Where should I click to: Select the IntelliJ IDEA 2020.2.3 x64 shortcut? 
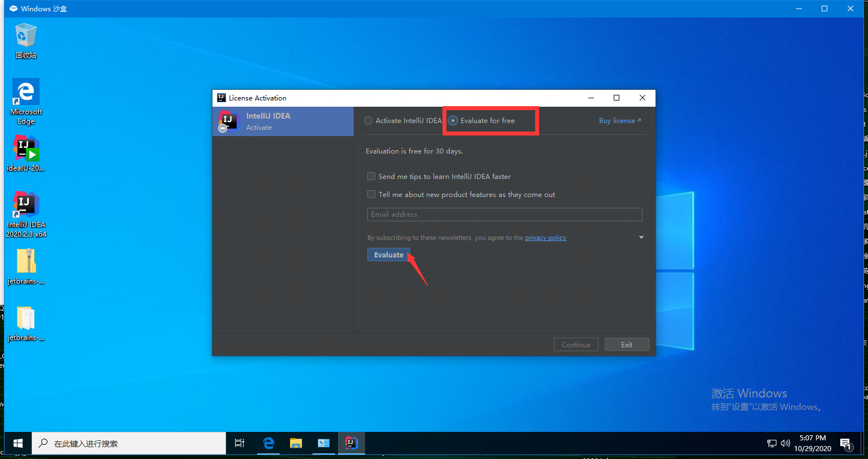(25, 215)
